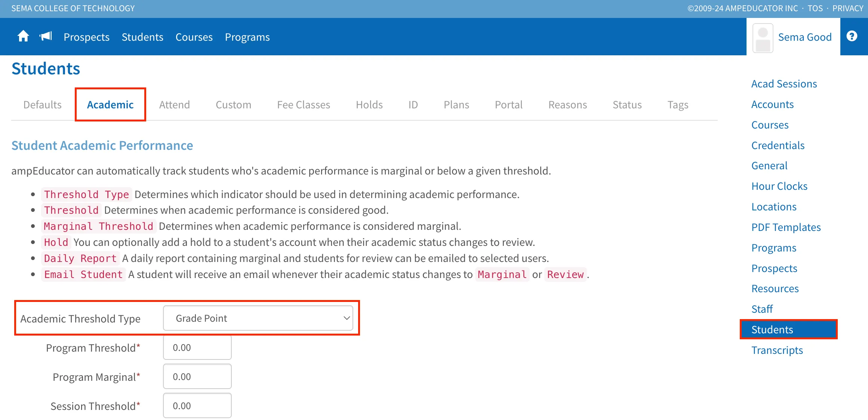Open the Credentials sidebar link
The height and width of the screenshot is (420, 868).
tap(778, 145)
